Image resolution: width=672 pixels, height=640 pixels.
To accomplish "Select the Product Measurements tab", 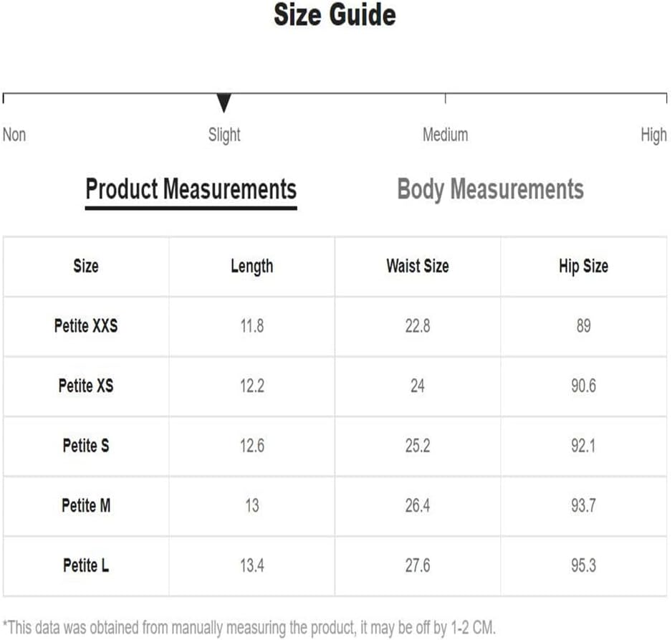I will (x=191, y=189).
